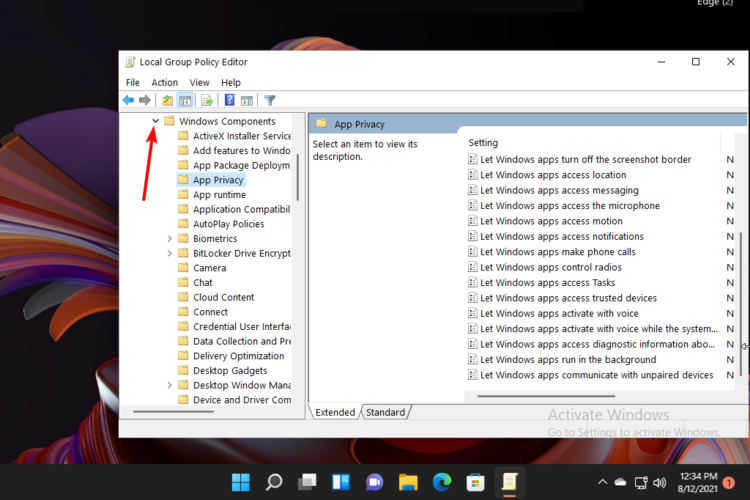750x500 pixels.
Task: Open Microsoft Edge from the taskbar
Action: tap(442, 482)
